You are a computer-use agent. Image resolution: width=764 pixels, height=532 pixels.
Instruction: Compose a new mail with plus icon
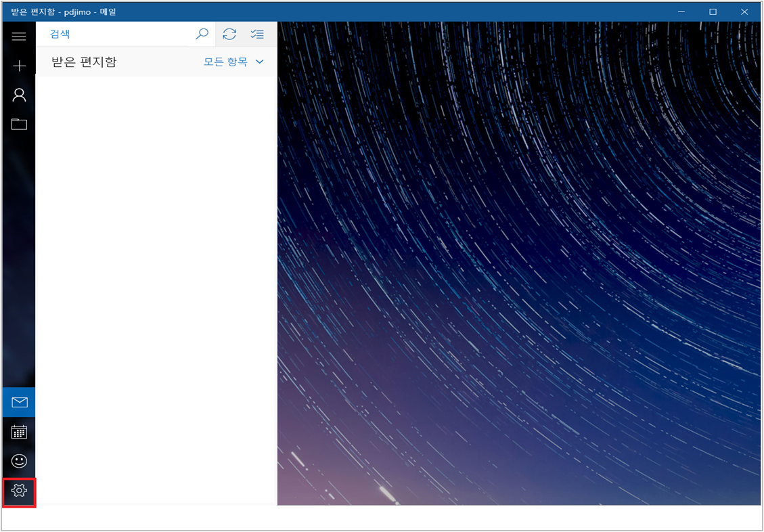pyautogui.click(x=19, y=66)
